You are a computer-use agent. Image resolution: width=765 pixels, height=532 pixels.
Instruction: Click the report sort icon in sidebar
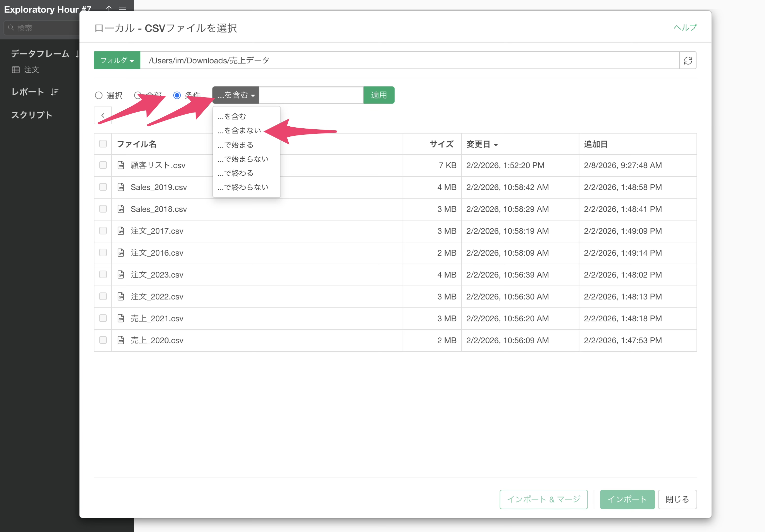54,92
